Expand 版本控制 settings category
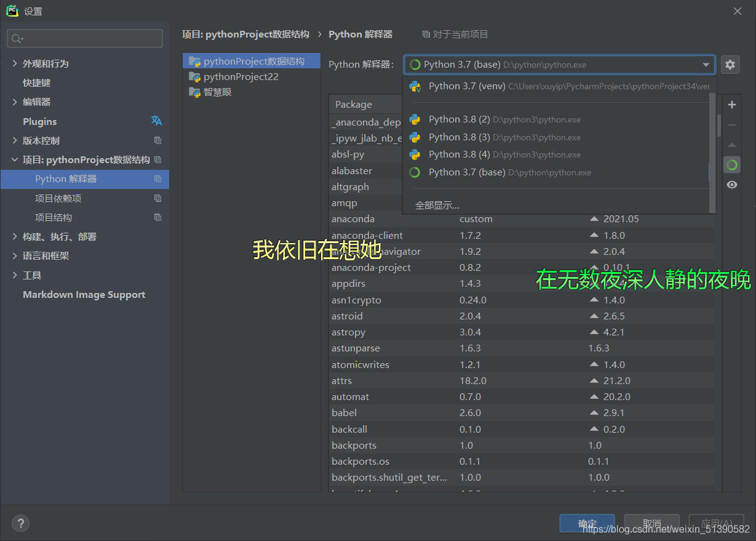756x541 pixels. pyautogui.click(x=15, y=140)
